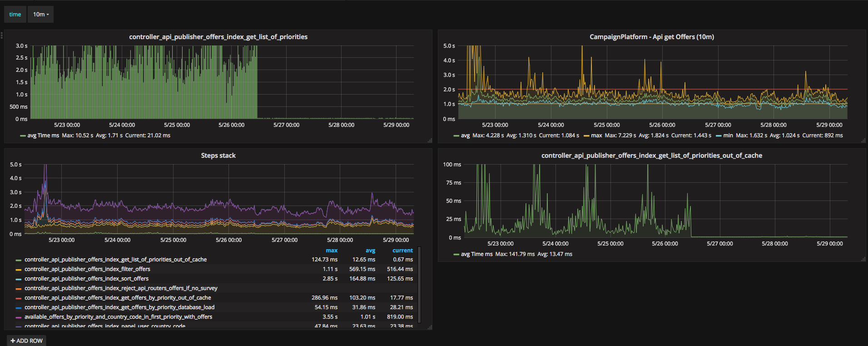This screenshot has width=868, height=346.
Task: Open the 10m interval dropdown
Action: click(41, 15)
